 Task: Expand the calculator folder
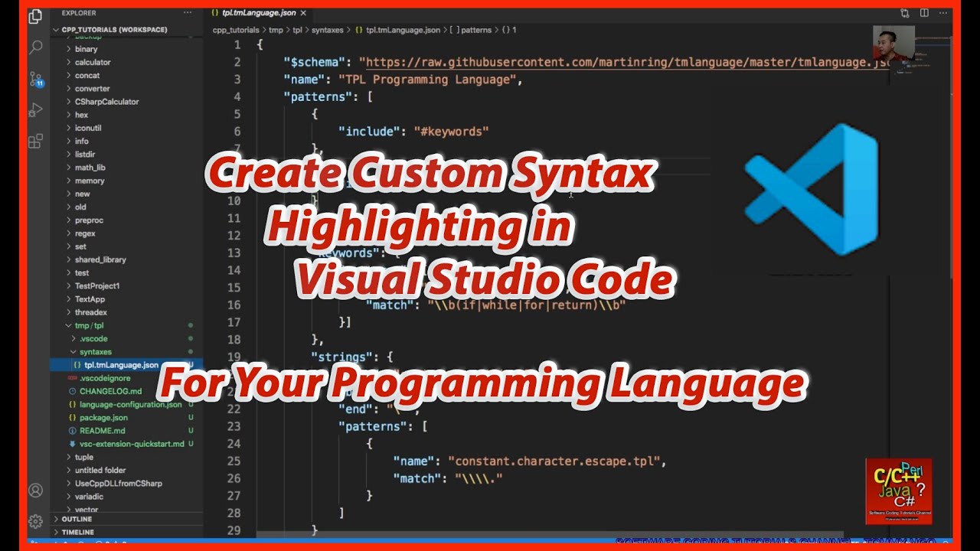[x=69, y=62]
